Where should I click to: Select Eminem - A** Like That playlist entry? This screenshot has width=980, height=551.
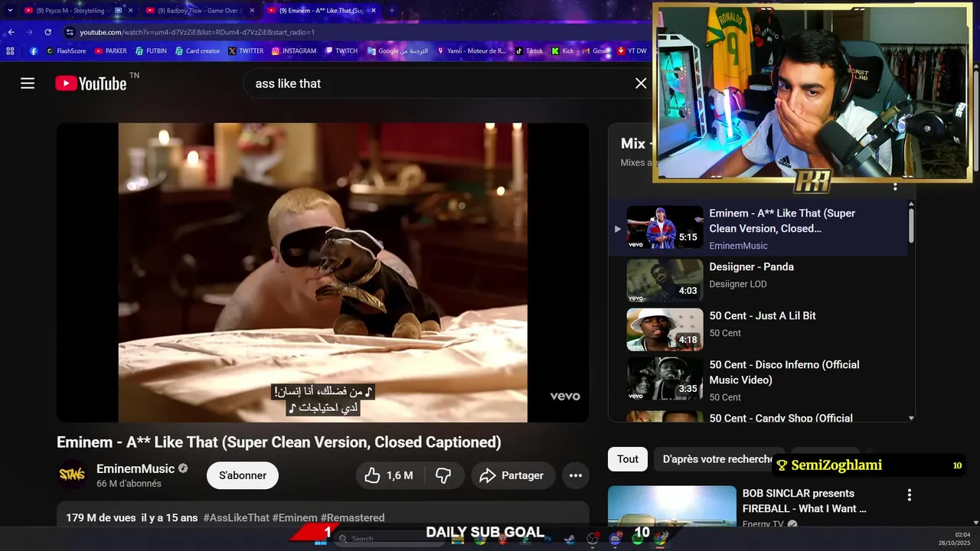758,228
